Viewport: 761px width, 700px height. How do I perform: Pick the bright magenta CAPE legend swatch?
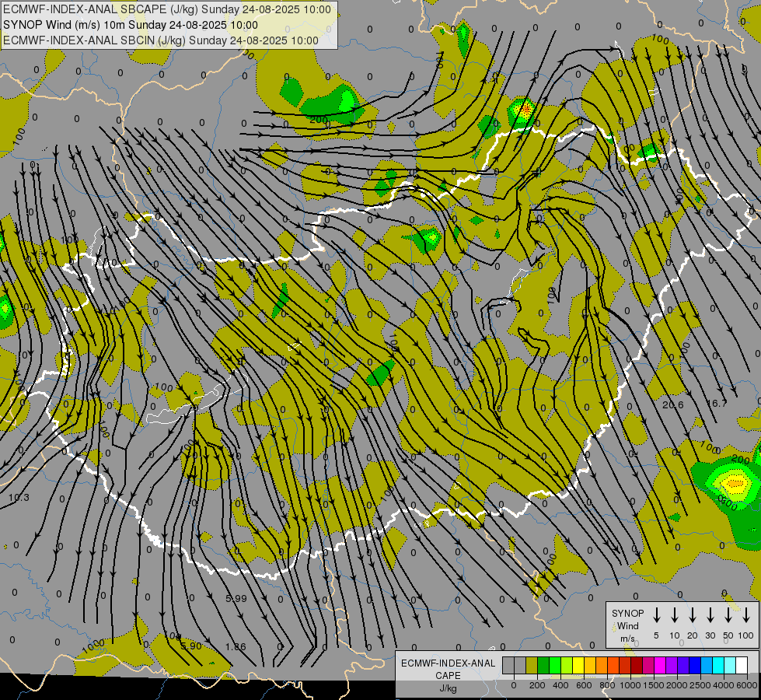pyautogui.click(x=660, y=665)
